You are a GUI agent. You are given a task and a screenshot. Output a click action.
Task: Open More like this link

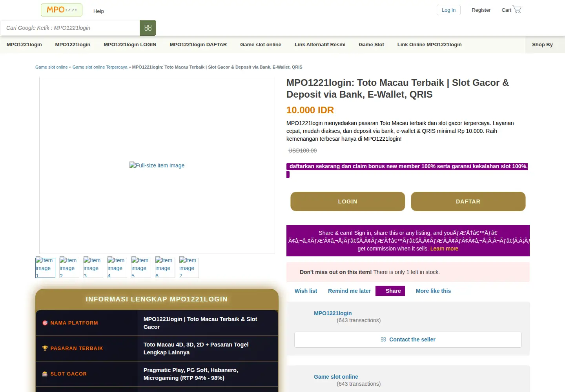coord(433,291)
